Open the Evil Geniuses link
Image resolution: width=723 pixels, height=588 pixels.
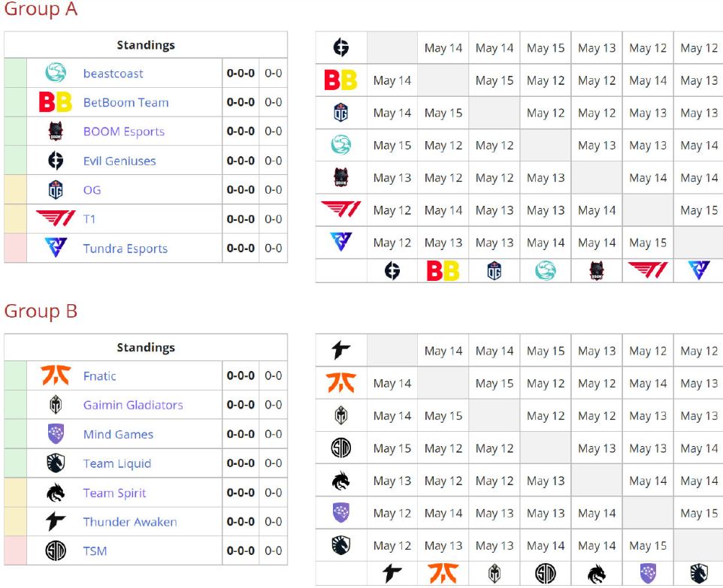119,161
